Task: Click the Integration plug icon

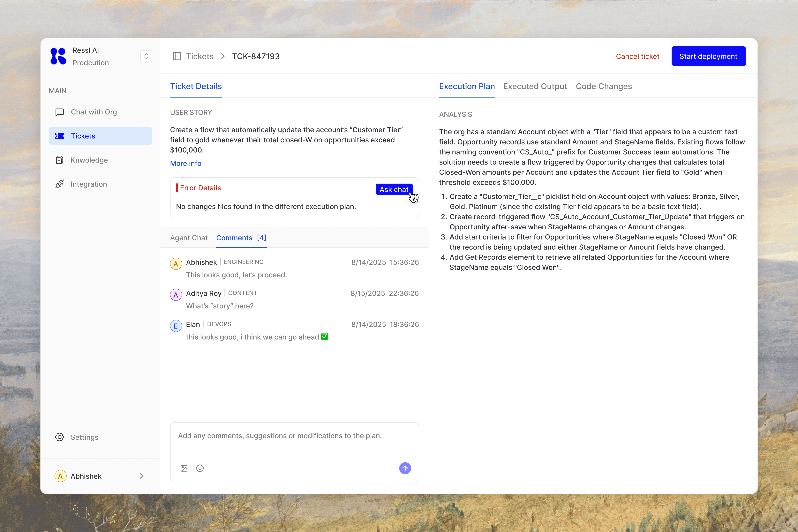Action: [60, 184]
